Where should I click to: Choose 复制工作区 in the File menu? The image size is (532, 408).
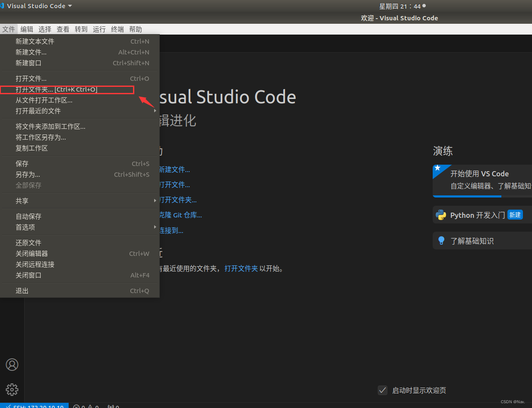[x=80, y=148]
